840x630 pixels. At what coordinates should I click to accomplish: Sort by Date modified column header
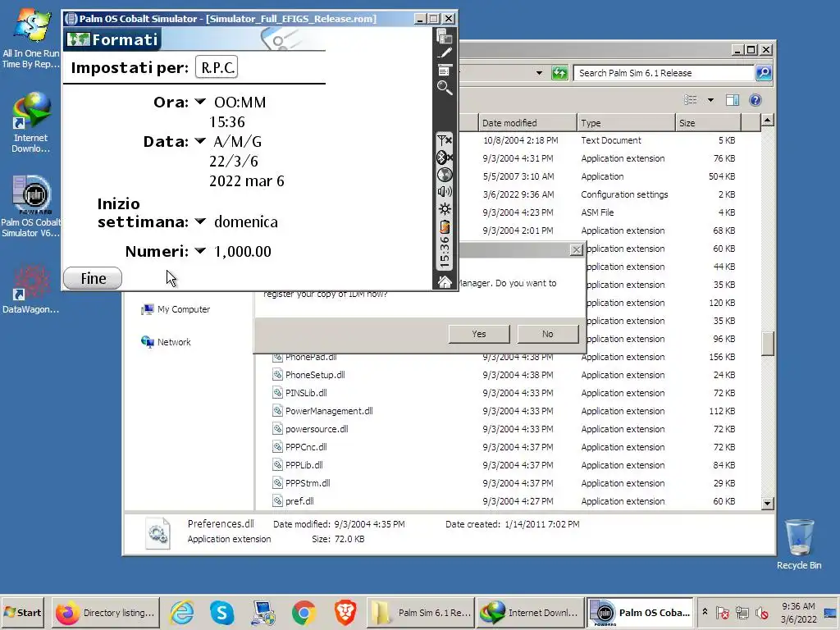pos(527,123)
